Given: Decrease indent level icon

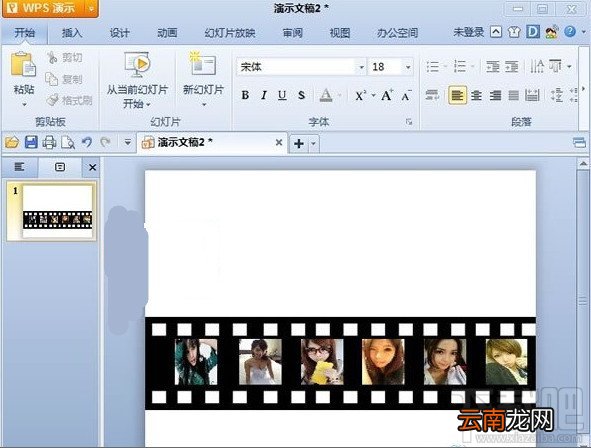Looking at the screenshot, I should coord(493,67).
